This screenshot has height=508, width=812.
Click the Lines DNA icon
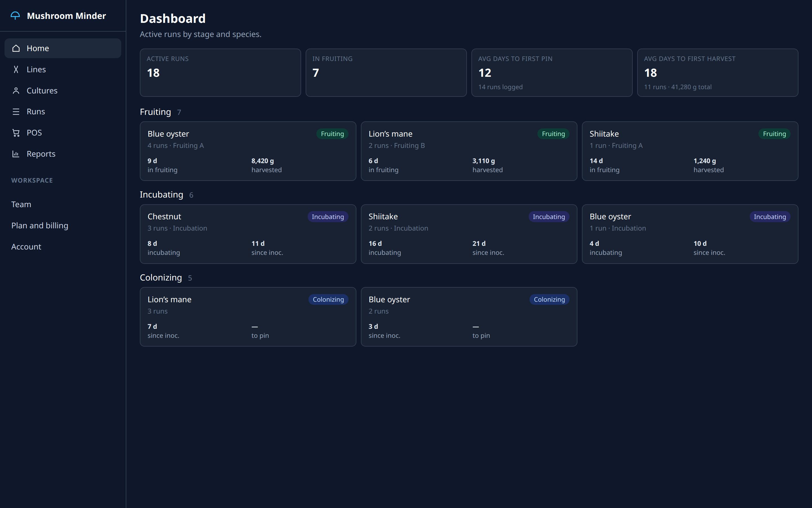coord(16,69)
